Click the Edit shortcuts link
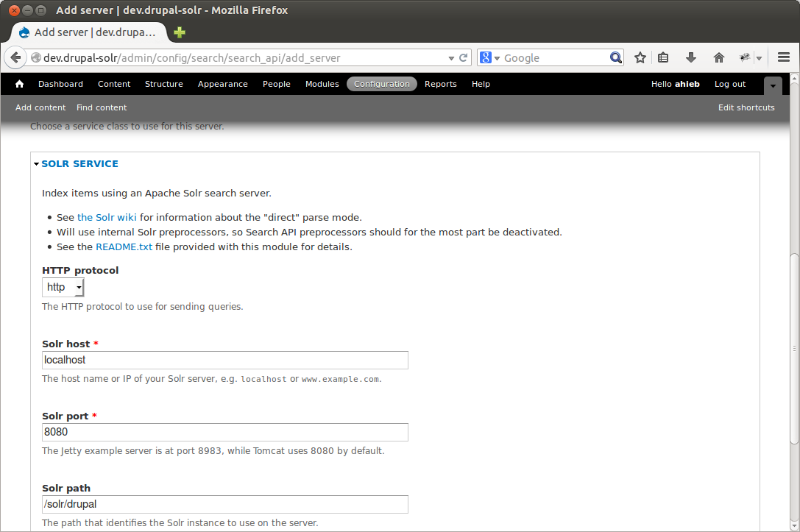 coord(746,107)
